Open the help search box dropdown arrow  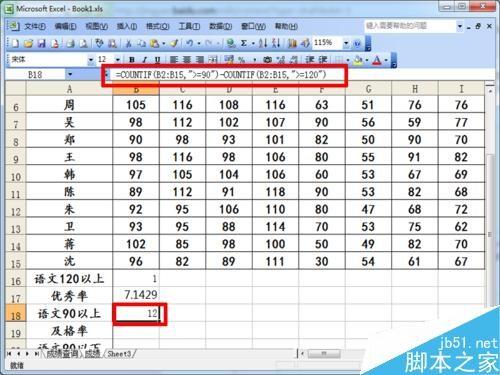(460, 26)
